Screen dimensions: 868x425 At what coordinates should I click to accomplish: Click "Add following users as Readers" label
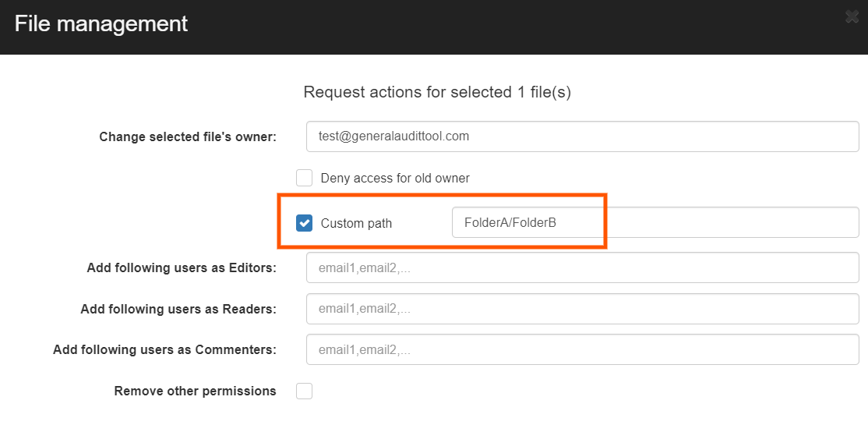tap(178, 309)
